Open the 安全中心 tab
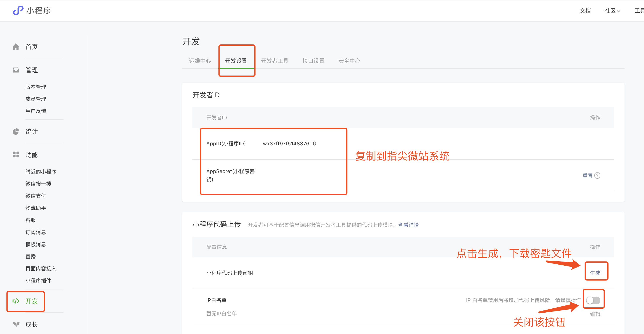644x334 pixels. click(349, 61)
